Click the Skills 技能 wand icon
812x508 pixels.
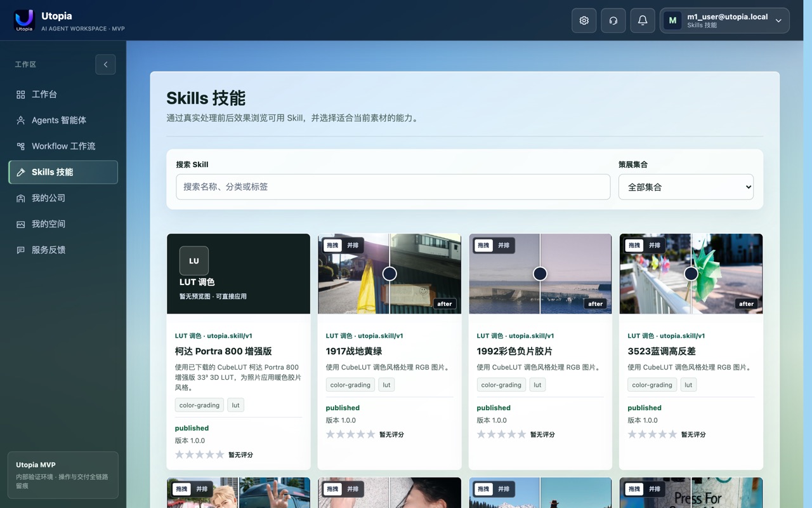[x=21, y=172]
